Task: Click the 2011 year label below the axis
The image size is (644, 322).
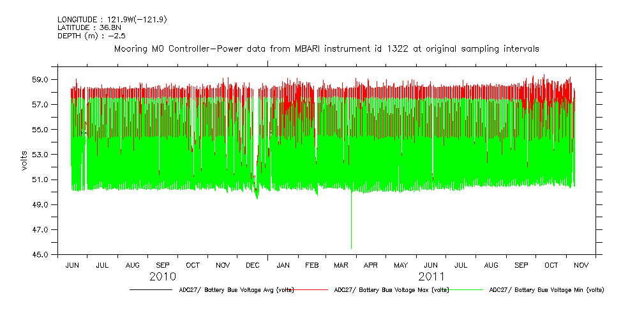Action: 431,277
